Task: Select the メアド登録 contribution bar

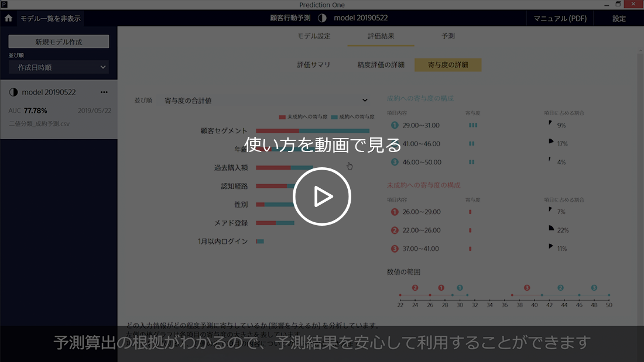Action: pyautogui.click(x=275, y=223)
